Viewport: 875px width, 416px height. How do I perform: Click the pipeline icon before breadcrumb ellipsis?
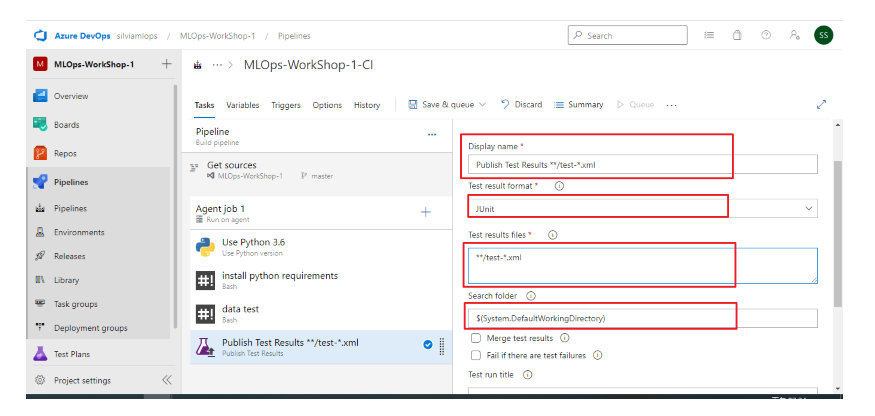(x=198, y=65)
